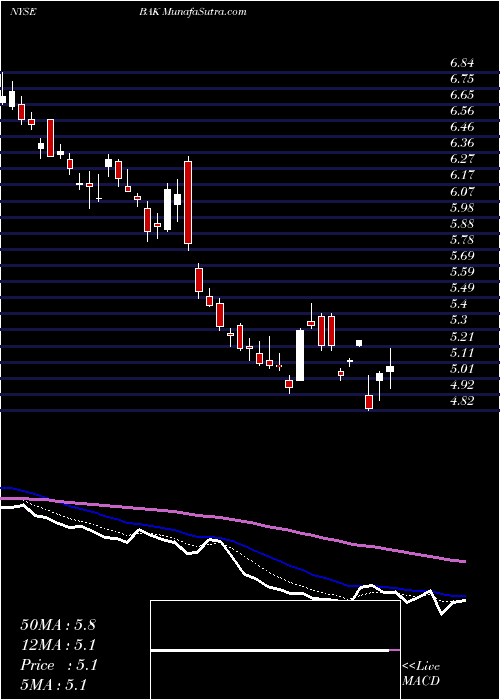Click the blue 12MA line
This screenshot has width=500, height=700.
pos(232,541)
